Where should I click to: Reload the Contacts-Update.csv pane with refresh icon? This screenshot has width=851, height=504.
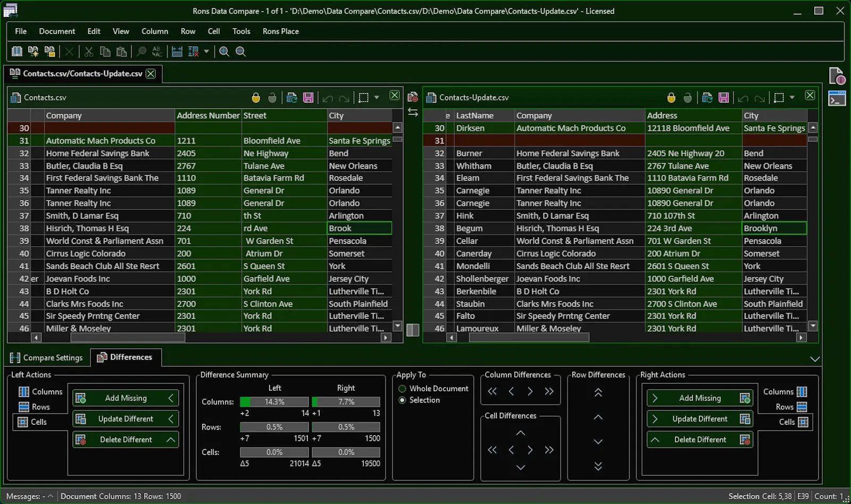pos(707,97)
